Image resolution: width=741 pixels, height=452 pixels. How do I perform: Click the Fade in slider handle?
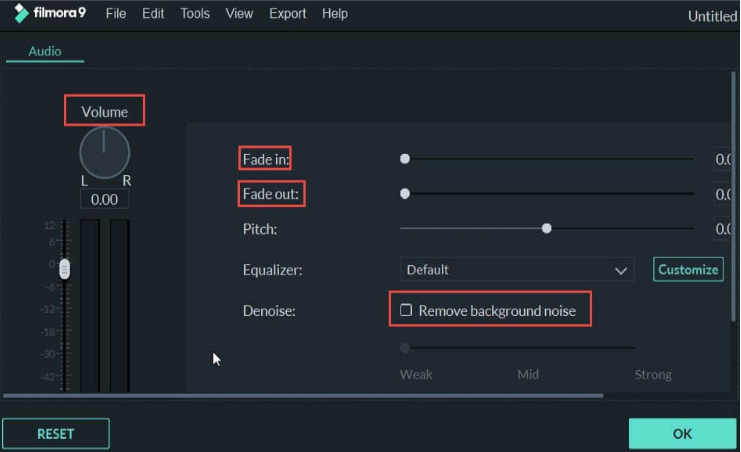[405, 159]
